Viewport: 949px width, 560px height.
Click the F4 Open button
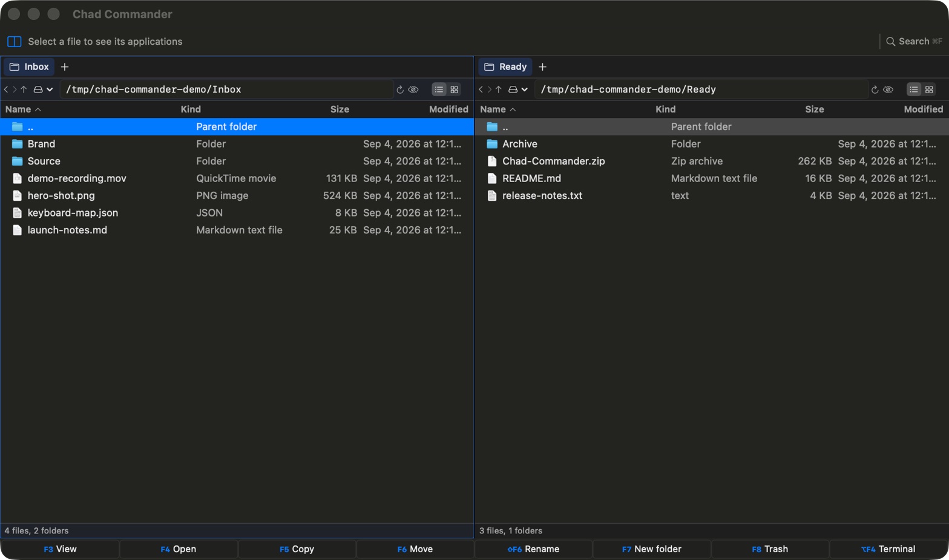coord(179,549)
